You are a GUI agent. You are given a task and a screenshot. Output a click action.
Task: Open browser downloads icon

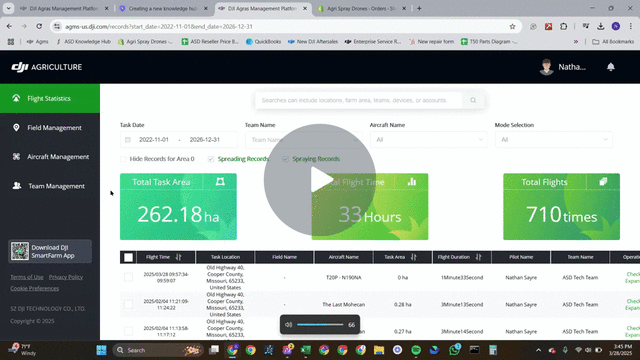[600, 27]
